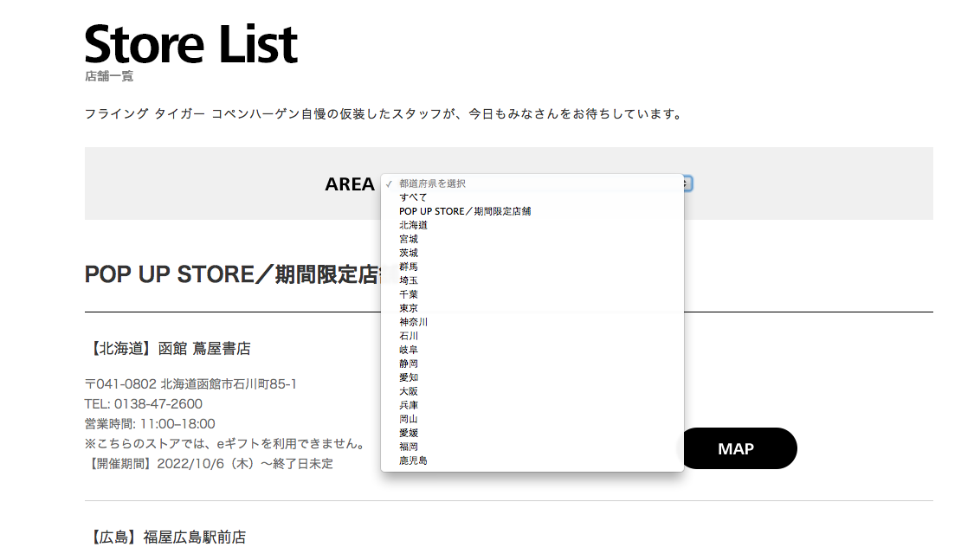Pick 東京 from the prefecture list

pyautogui.click(x=532, y=308)
